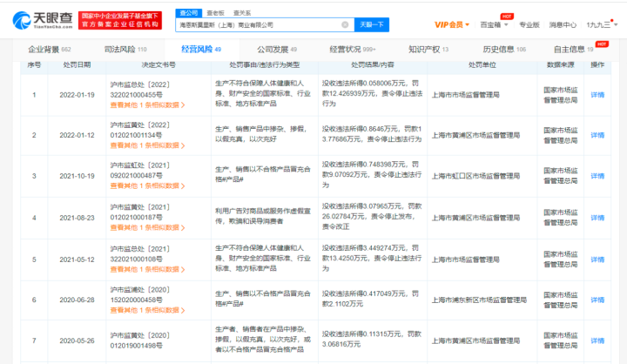Switch to the 经营状况 tab

(353, 49)
